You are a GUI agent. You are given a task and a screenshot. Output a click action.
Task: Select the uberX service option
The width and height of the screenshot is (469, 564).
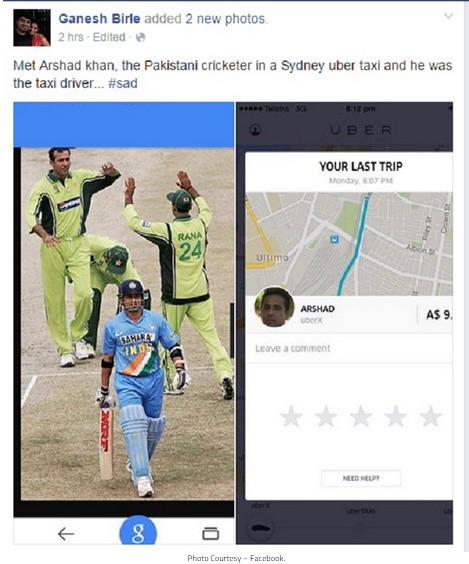click(x=260, y=505)
